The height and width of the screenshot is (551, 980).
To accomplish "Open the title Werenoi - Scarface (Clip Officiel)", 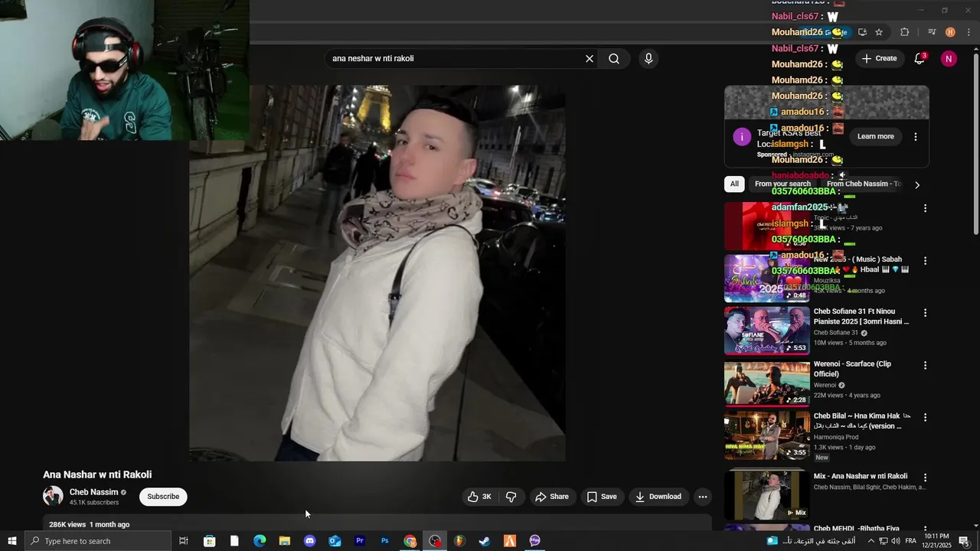I will coord(852,369).
